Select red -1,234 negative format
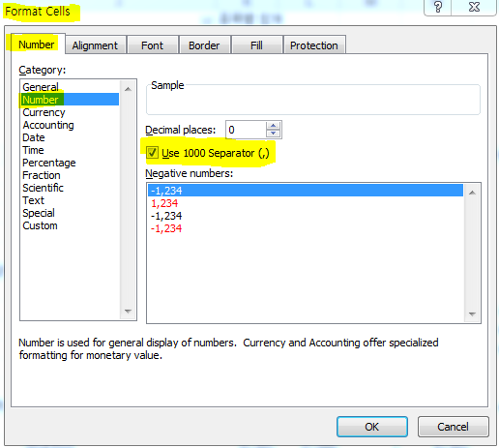This screenshot has width=499, height=448. coord(306,228)
